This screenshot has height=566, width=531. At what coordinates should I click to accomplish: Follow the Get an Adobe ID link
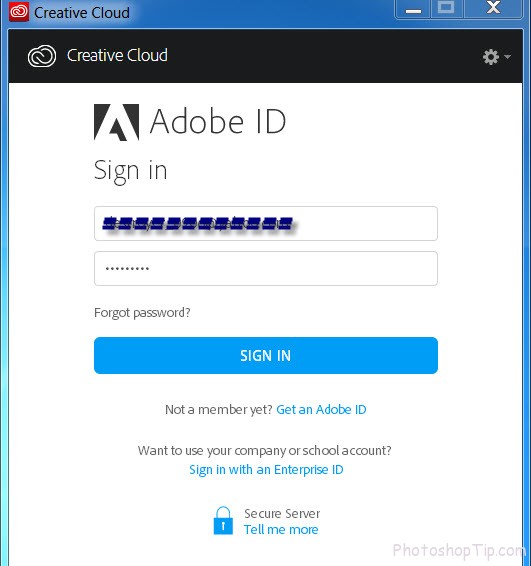(x=321, y=409)
